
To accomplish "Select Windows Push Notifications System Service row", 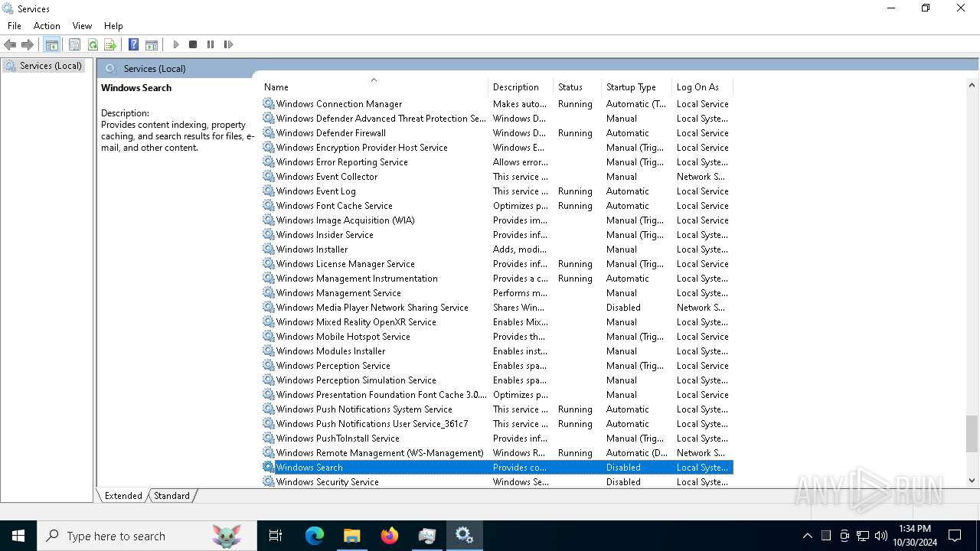I will (497, 409).
